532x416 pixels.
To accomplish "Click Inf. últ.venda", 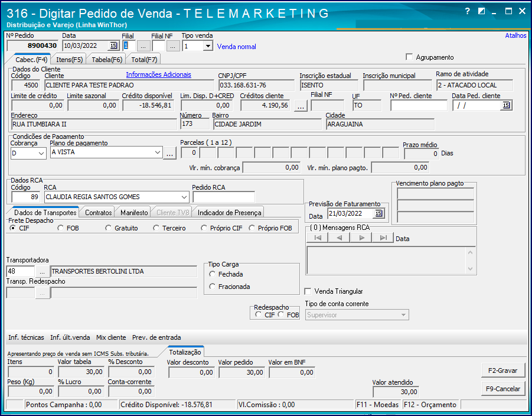I will click(x=70, y=337).
